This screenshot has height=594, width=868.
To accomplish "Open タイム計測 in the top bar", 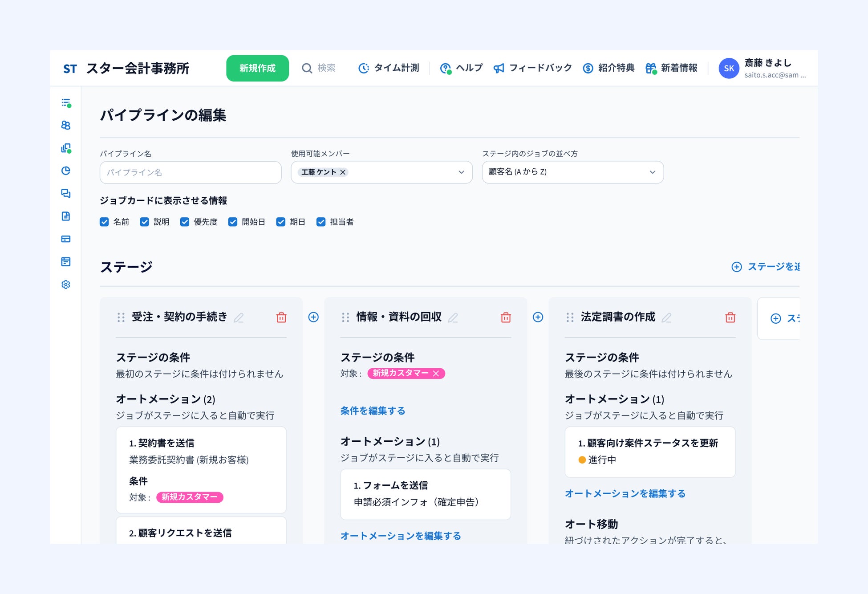I will (389, 68).
